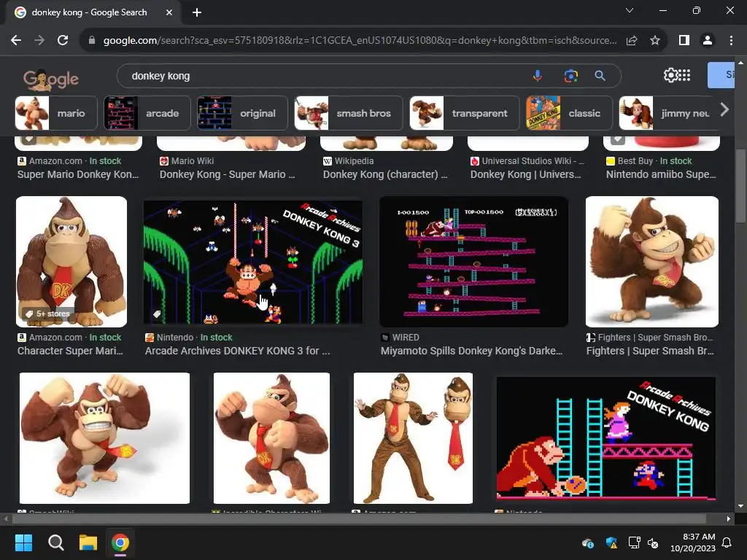This screenshot has width=747, height=560.
Task: Filter images by arcade chip
Action: (147, 113)
